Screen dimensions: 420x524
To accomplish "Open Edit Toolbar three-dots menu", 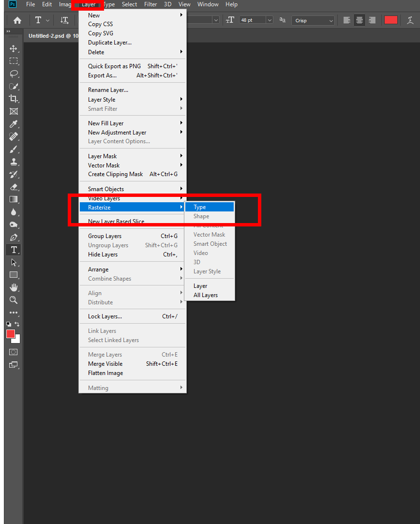I will [14, 313].
